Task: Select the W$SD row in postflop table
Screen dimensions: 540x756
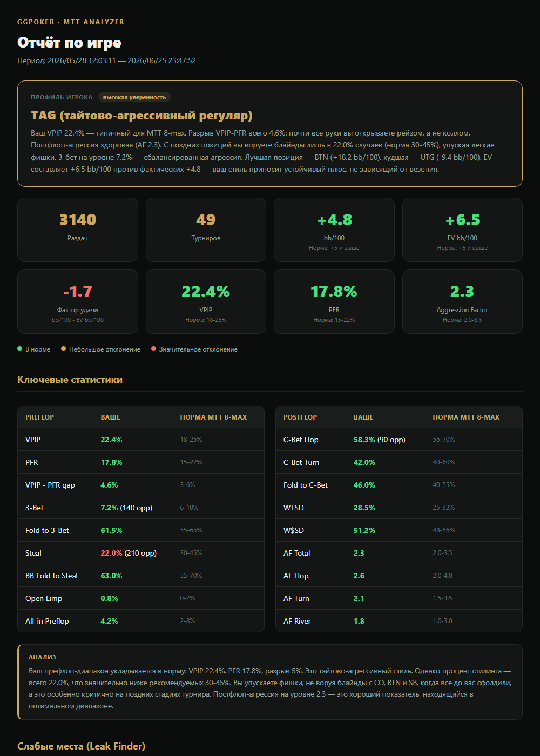Action: [x=399, y=530]
